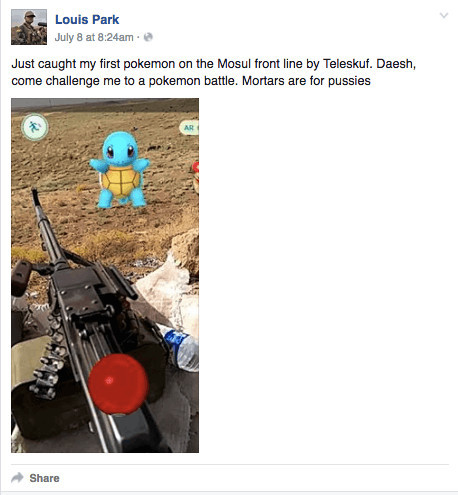The height and width of the screenshot is (495, 458).
Task: Click the water bottle with blue label
Action: point(182,349)
